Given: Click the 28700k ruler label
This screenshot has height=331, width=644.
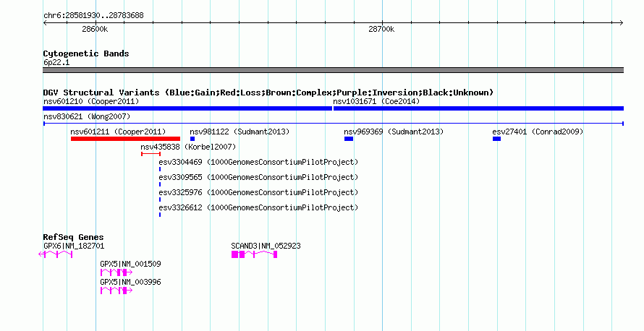Looking at the screenshot, I should pyautogui.click(x=381, y=29).
